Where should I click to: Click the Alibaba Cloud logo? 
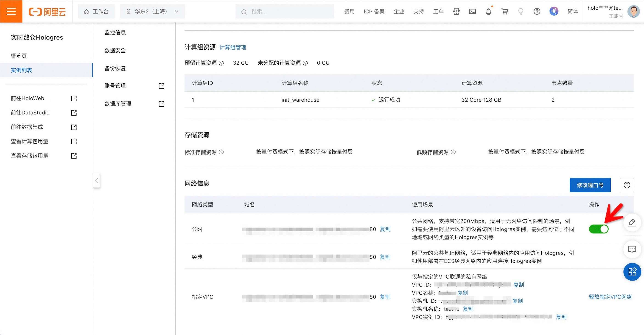pos(47,11)
